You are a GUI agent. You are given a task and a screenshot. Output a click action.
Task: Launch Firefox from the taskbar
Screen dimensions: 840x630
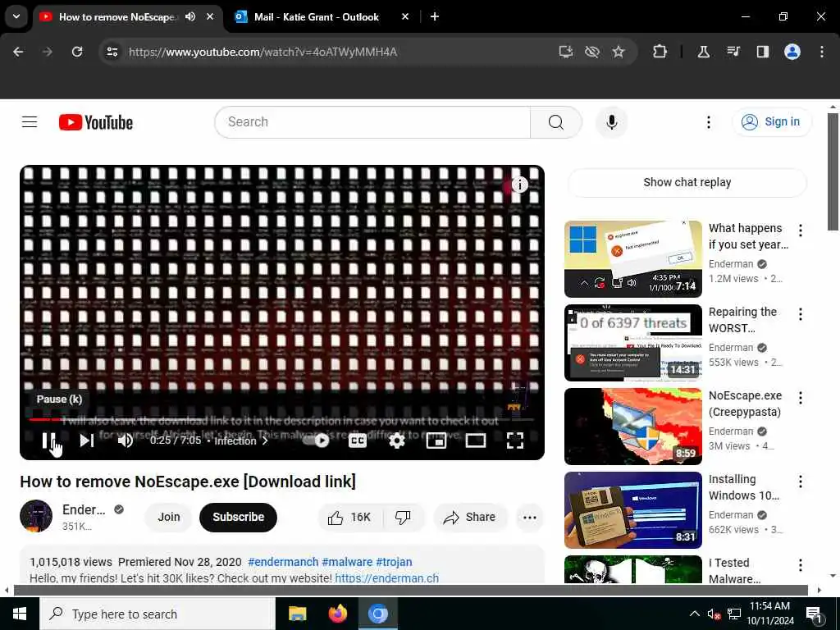point(337,614)
